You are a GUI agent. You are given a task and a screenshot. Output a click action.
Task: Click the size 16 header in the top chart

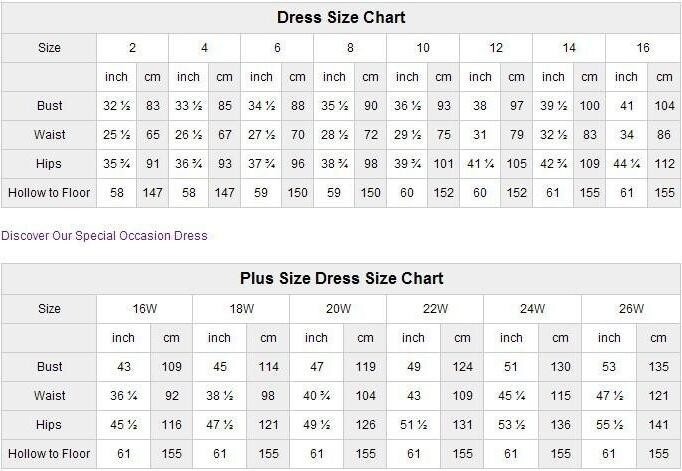642,48
